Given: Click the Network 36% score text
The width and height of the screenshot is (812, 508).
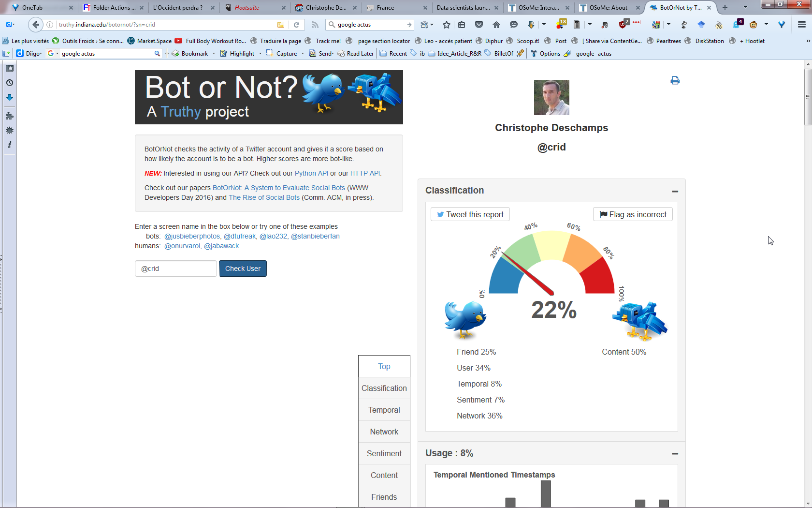Looking at the screenshot, I should point(479,416).
